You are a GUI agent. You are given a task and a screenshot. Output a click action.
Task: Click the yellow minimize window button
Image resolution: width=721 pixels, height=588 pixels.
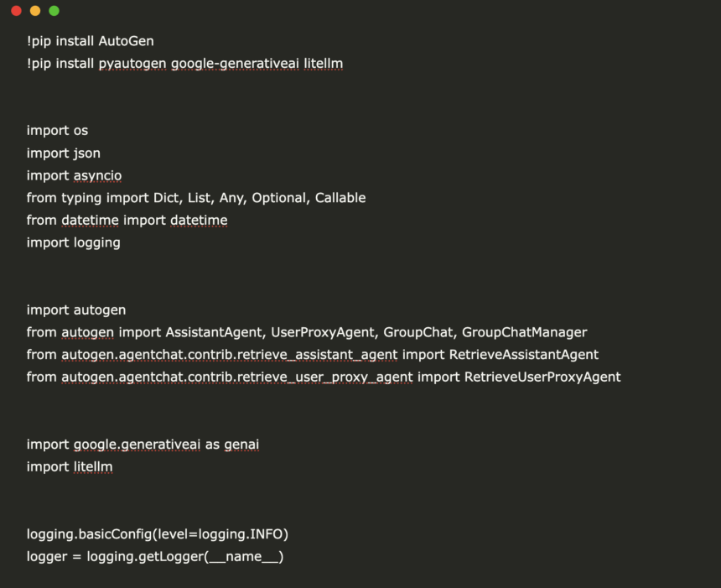tap(35, 11)
